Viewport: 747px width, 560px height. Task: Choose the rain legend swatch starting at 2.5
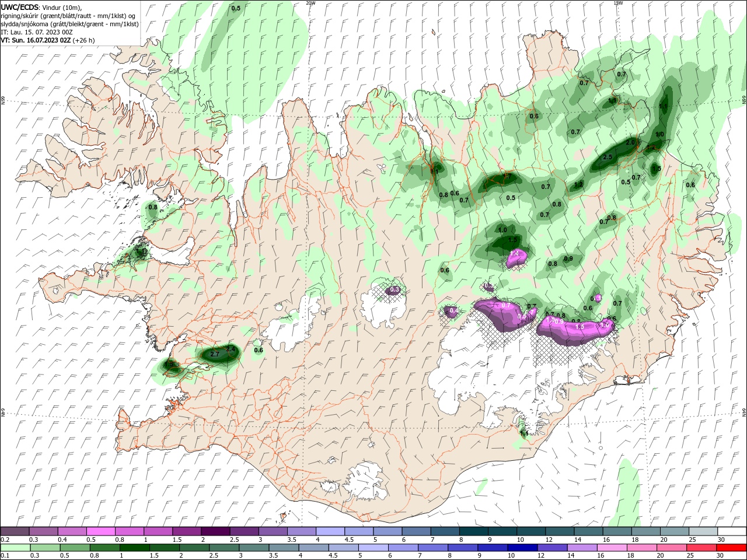(224, 548)
